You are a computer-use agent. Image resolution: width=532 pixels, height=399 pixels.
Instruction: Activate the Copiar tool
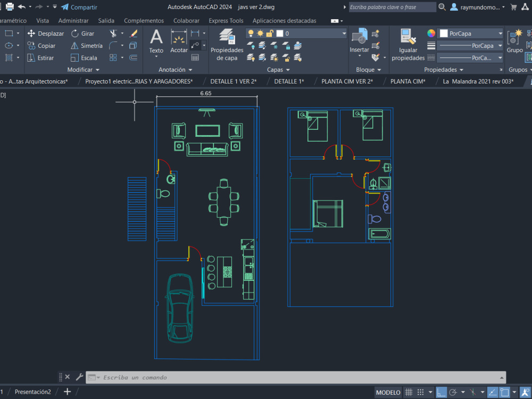41,46
